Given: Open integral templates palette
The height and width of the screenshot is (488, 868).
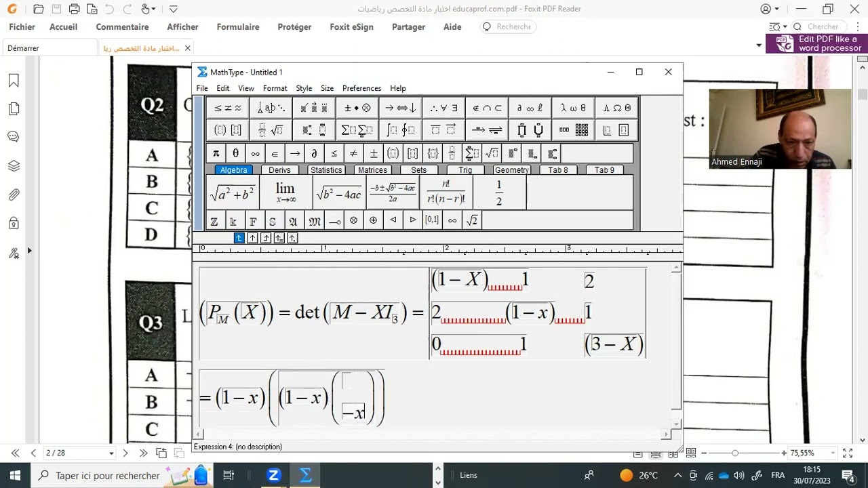Looking at the screenshot, I should pyautogui.click(x=401, y=130).
